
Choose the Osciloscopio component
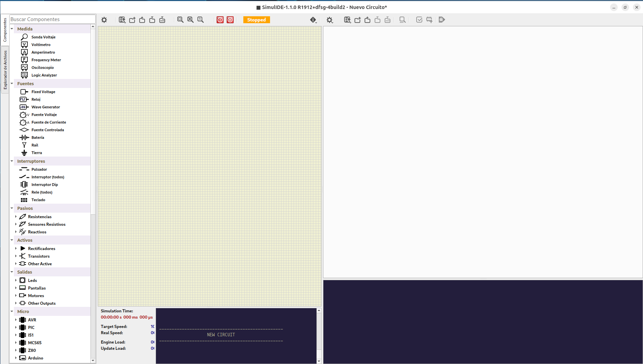(42, 68)
